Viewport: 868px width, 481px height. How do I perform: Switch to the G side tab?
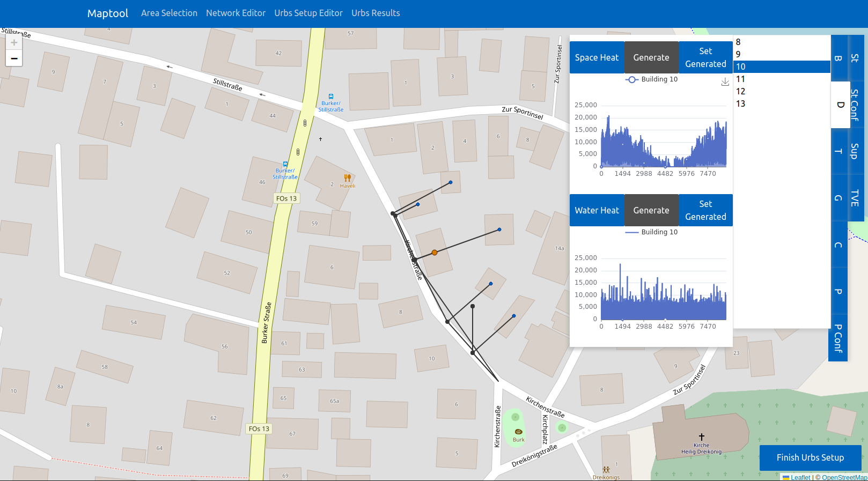point(838,198)
